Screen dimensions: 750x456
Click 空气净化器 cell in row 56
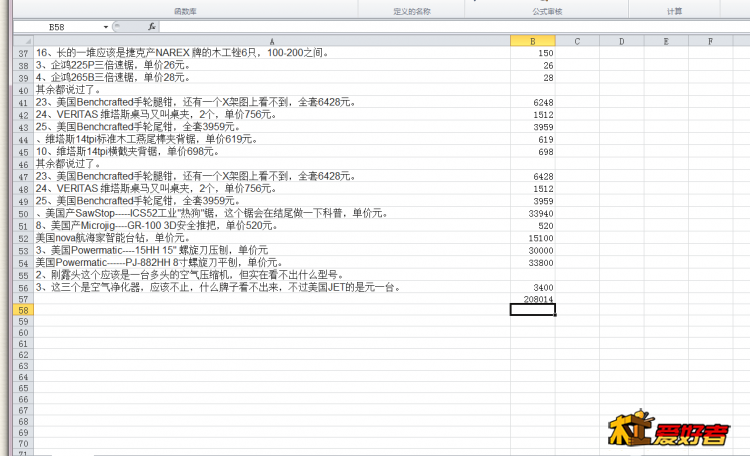pyautogui.click(x=272, y=288)
